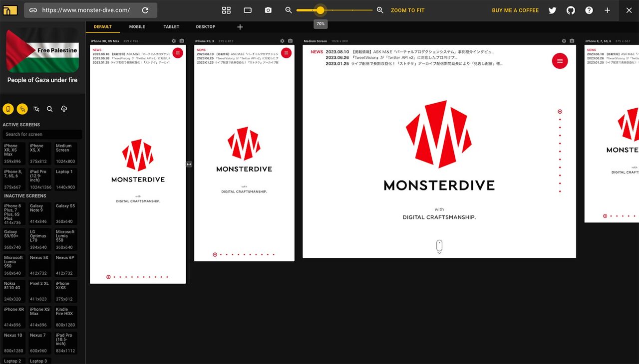Screen dimensions: 639x364
Task: Add a new tab with the plus beside DESKTOP
Action: click(240, 27)
